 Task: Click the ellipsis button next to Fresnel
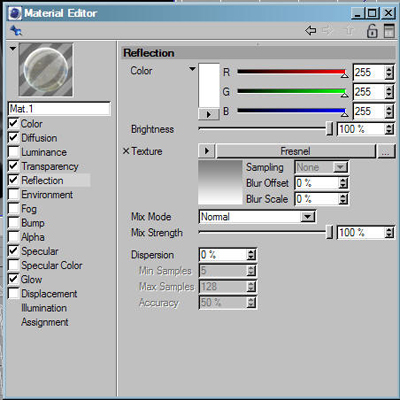386,151
